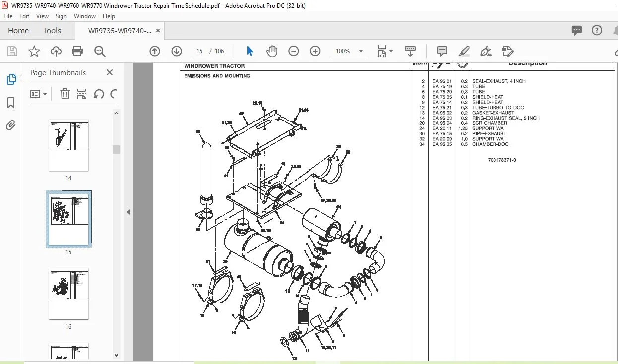Switch to the Home tab
Image resolution: width=618 pixels, height=364 pixels.
tap(18, 30)
